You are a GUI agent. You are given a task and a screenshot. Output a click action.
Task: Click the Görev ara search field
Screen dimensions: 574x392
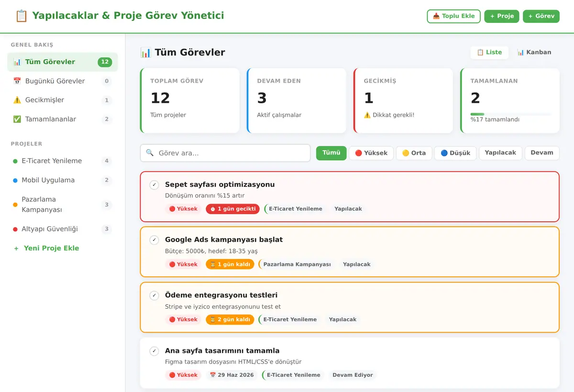tap(225, 153)
